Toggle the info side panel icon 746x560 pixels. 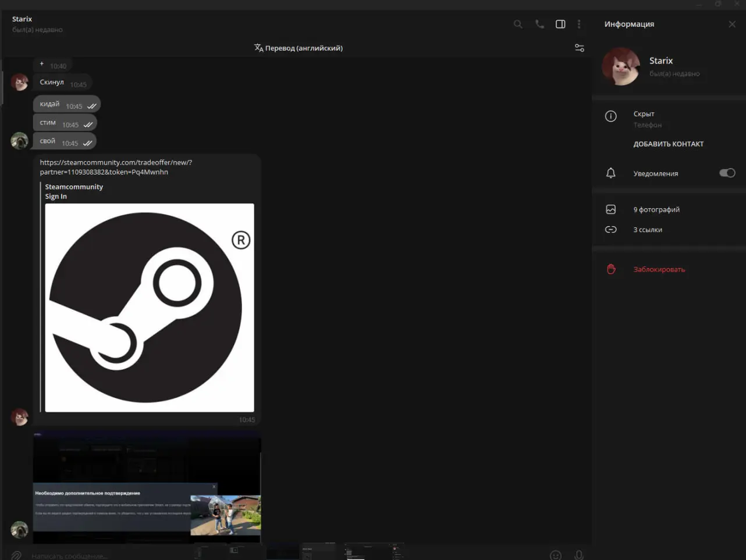(x=560, y=24)
